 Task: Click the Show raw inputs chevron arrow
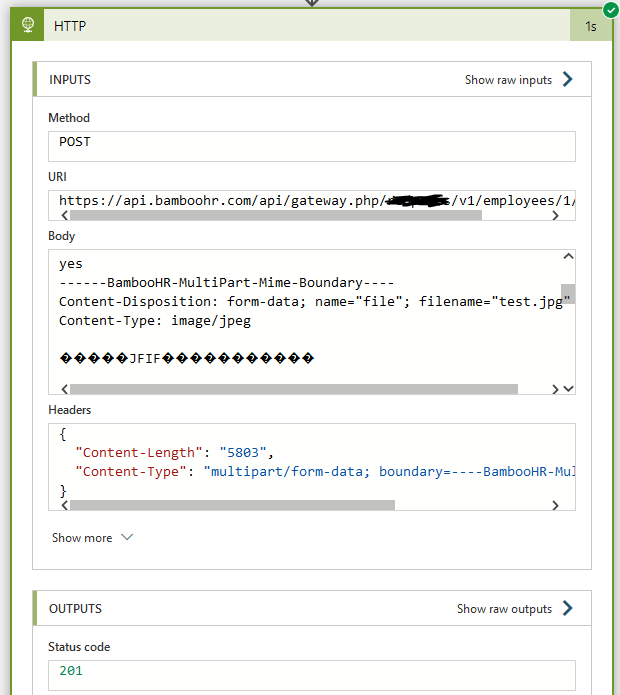tap(568, 79)
